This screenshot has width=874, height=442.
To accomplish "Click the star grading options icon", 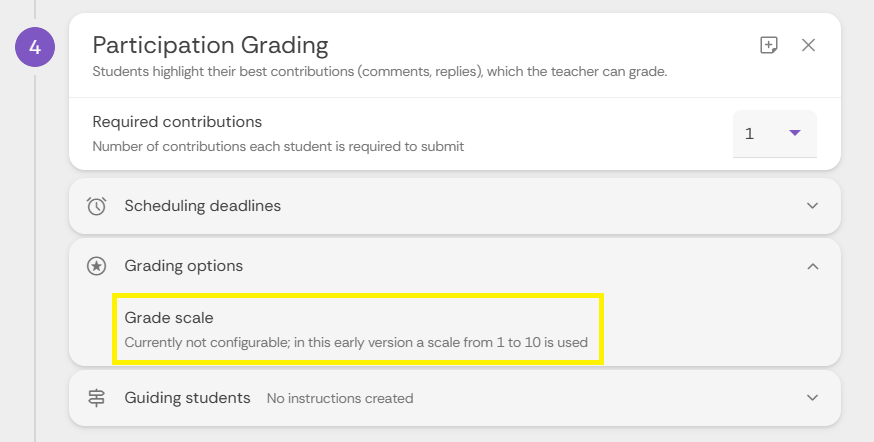I will (96, 266).
